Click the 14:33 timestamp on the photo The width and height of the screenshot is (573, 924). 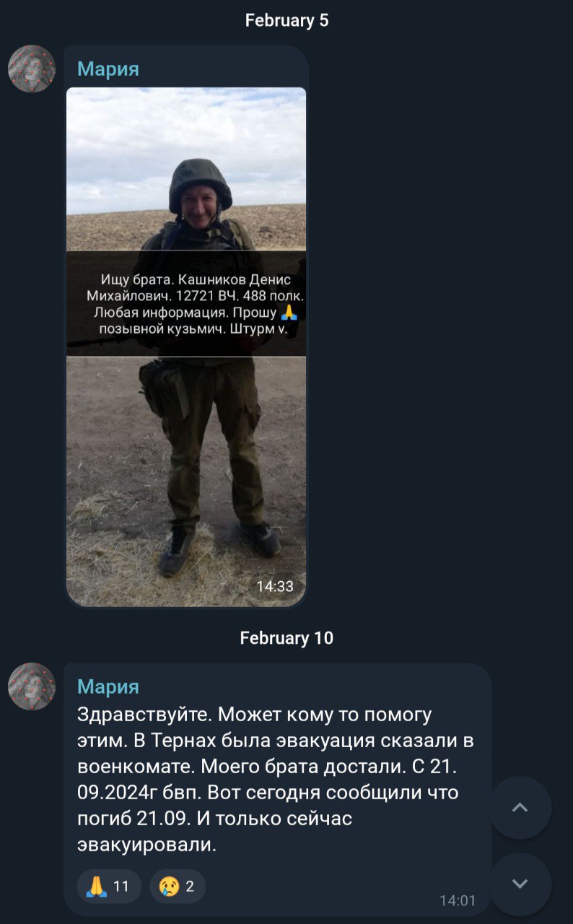coord(275,586)
